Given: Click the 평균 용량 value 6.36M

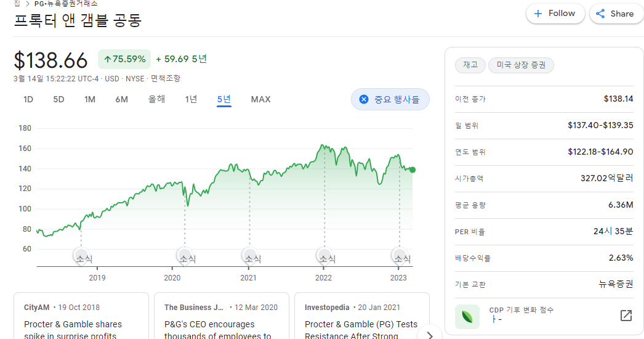Looking at the screenshot, I should (621, 205).
